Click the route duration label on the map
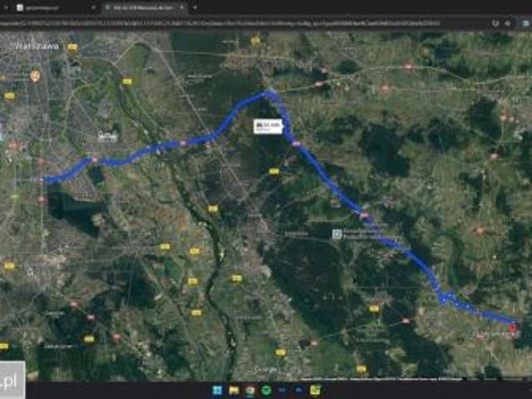This screenshot has width=532, height=399. 268,126
